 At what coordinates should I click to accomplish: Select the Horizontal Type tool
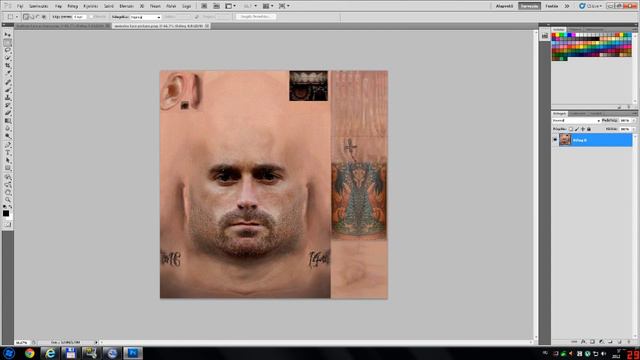(x=7, y=153)
